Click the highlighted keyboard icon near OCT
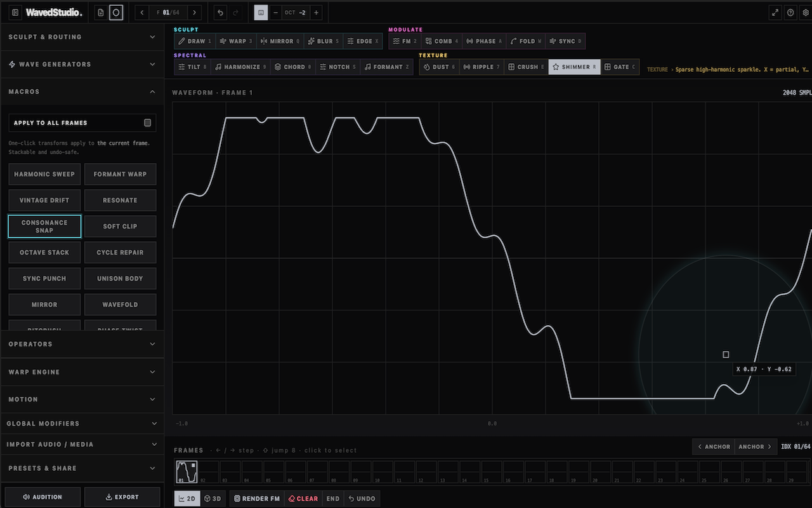This screenshot has height=508, width=812. pyautogui.click(x=261, y=12)
